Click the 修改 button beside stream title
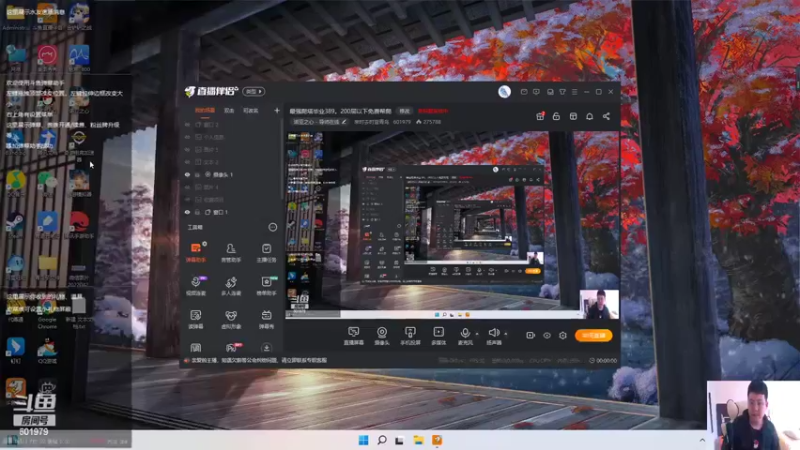Screen dimensions: 800x450 405,111
